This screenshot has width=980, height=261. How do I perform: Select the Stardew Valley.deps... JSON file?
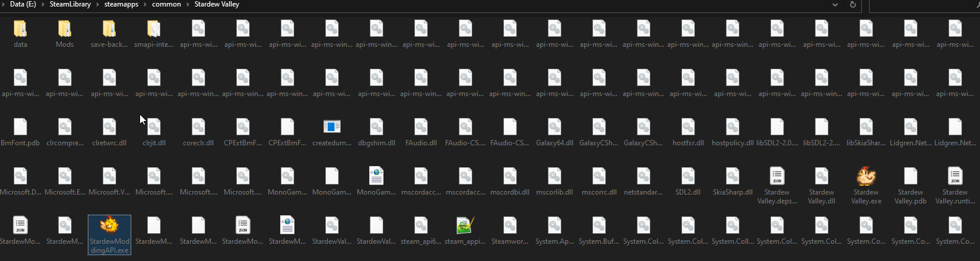coord(777,186)
